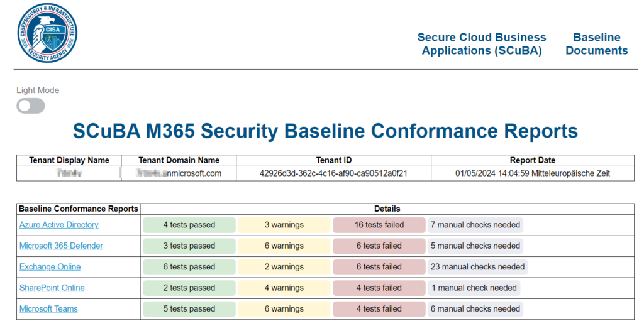Click Microsoft Teams' 5 tests passed badge
Screen dimensions: 644x326
click(189, 309)
